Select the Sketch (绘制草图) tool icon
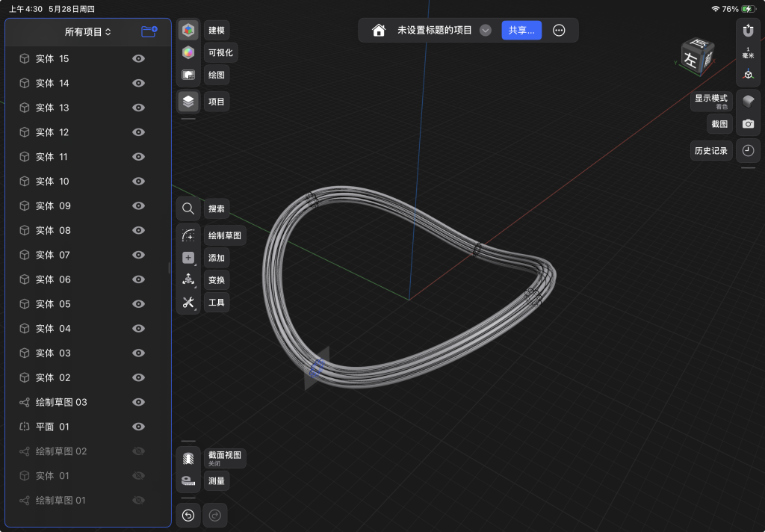The width and height of the screenshot is (765, 532). pos(188,236)
